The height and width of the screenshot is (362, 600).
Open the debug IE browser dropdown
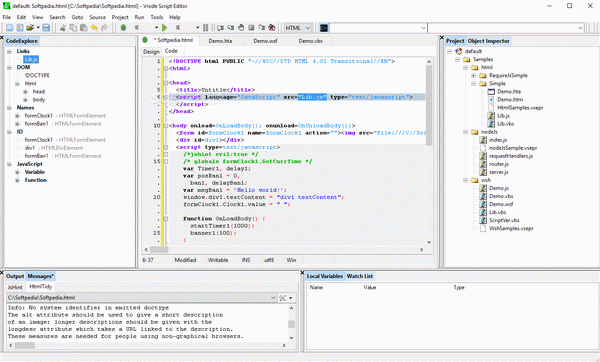pos(156,28)
